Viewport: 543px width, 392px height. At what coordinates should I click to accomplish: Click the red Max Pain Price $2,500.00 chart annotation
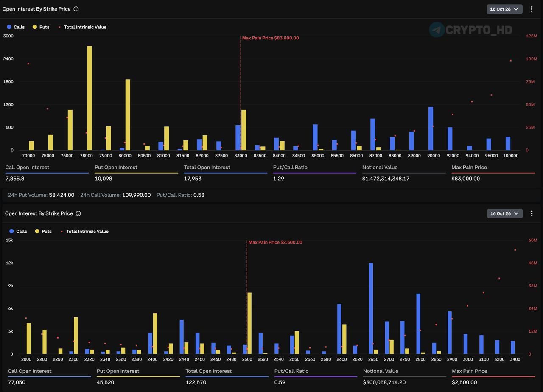275,242
